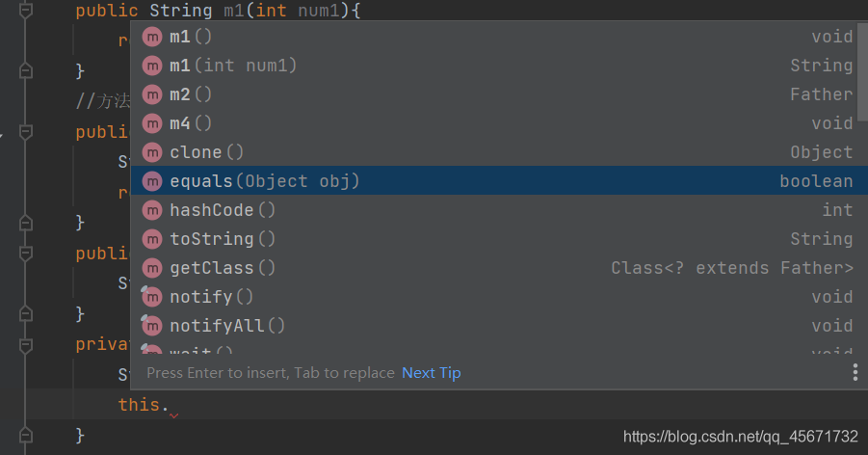Click the icon beside clone() suggestion
The image size is (868, 455).
pyautogui.click(x=152, y=152)
